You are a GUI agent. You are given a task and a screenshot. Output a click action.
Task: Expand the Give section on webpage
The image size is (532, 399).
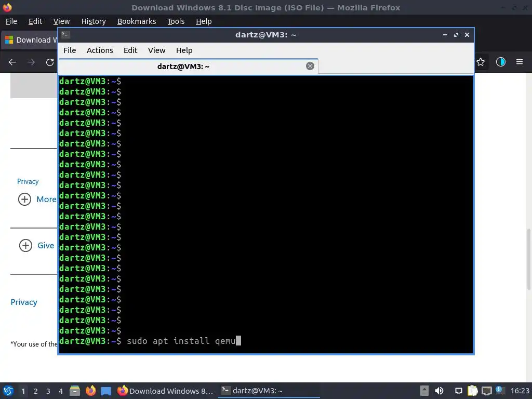click(37, 245)
